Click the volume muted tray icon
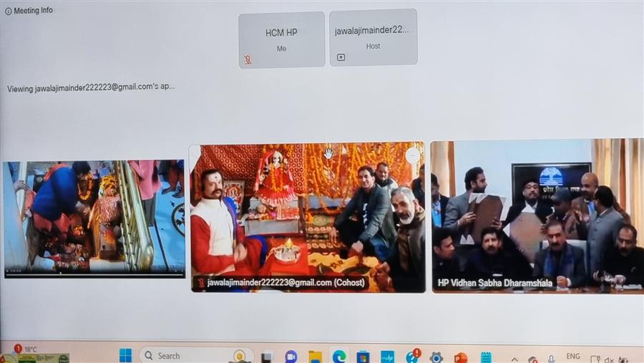644x363 pixels. 609,359
